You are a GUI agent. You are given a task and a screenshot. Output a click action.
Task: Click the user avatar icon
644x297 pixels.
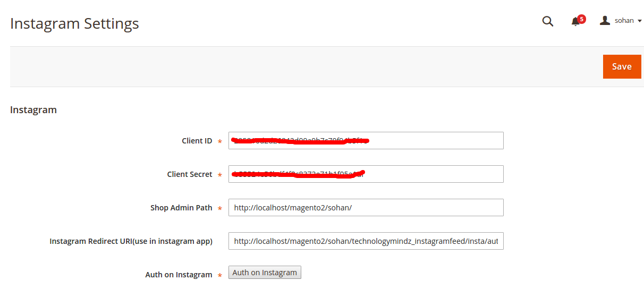click(x=605, y=21)
